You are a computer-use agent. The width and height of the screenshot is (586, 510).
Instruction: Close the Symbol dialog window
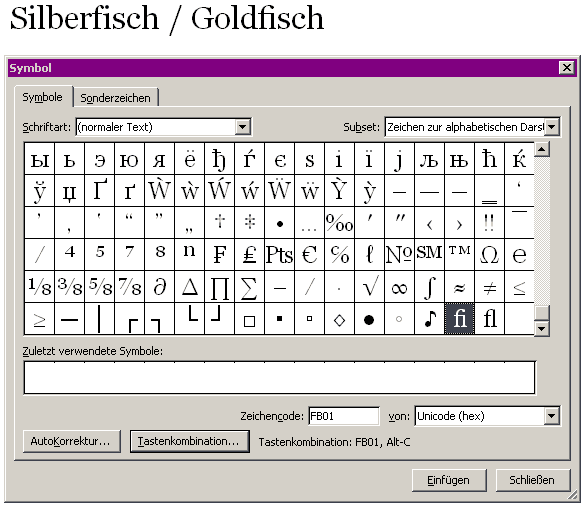coord(567,68)
